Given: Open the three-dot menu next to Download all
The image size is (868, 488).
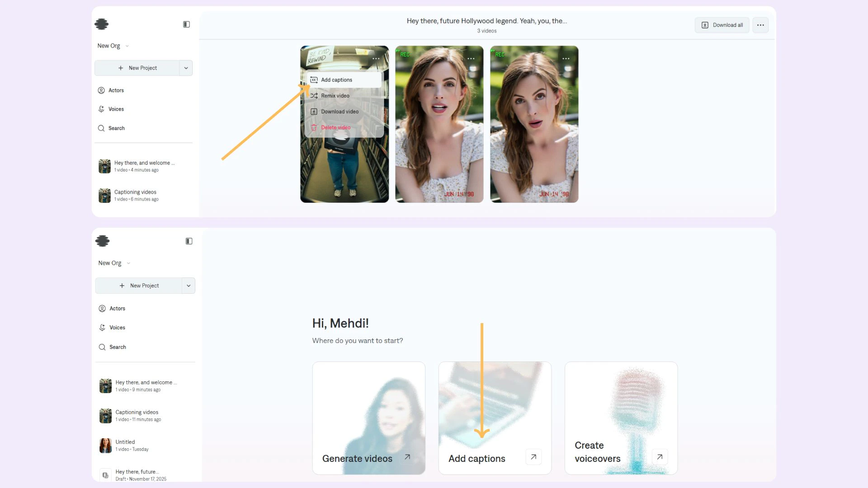Looking at the screenshot, I should click(760, 25).
